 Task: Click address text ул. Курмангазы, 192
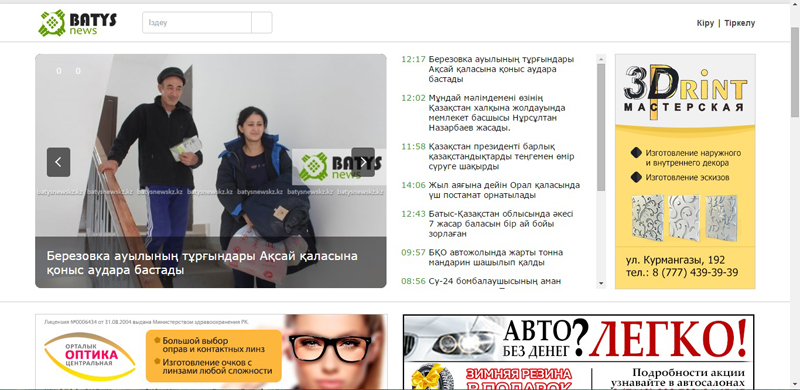[x=675, y=260]
